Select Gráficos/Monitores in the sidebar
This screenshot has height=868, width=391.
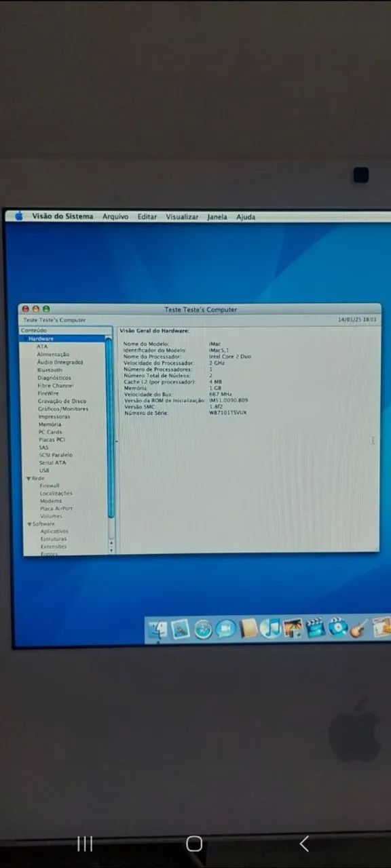coord(63,409)
